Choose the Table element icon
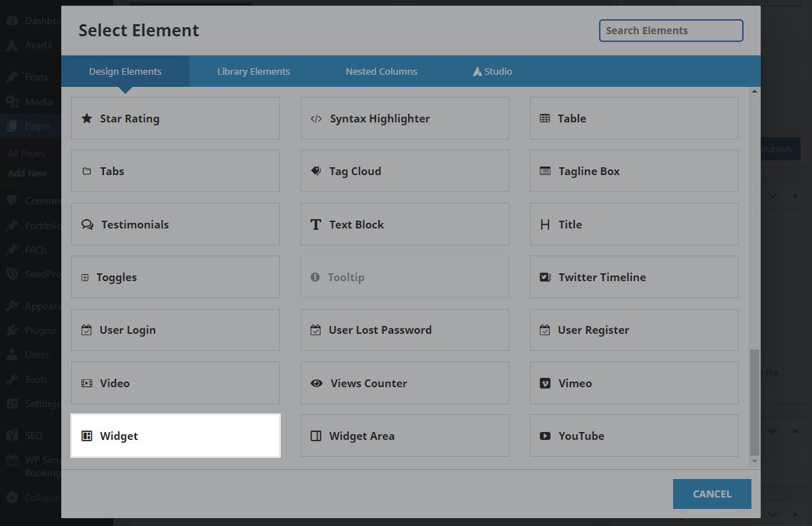 545,119
